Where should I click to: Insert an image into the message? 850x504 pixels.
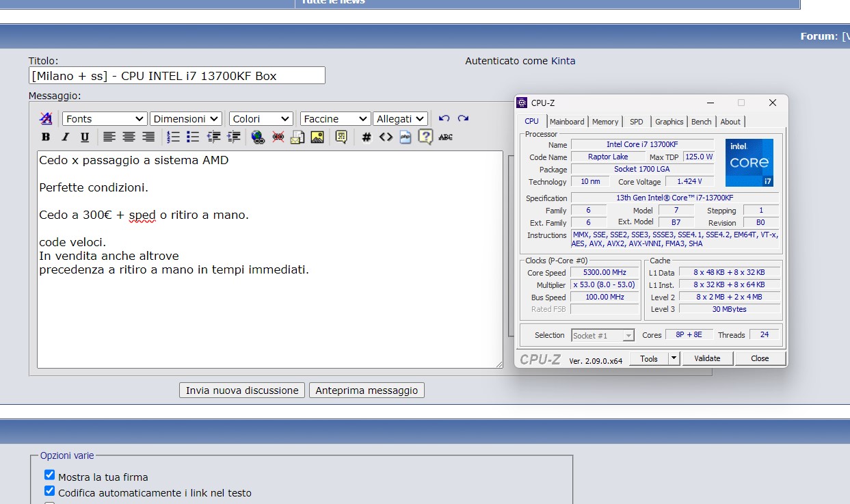[x=317, y=137]
